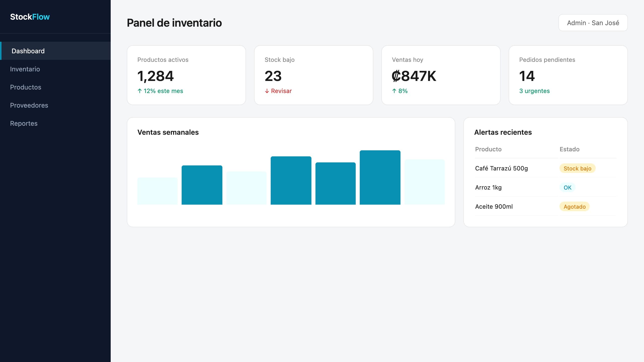Select the Arroz 1kg row
The height and width of the screenshot is (362, 644).
[546, 187]
